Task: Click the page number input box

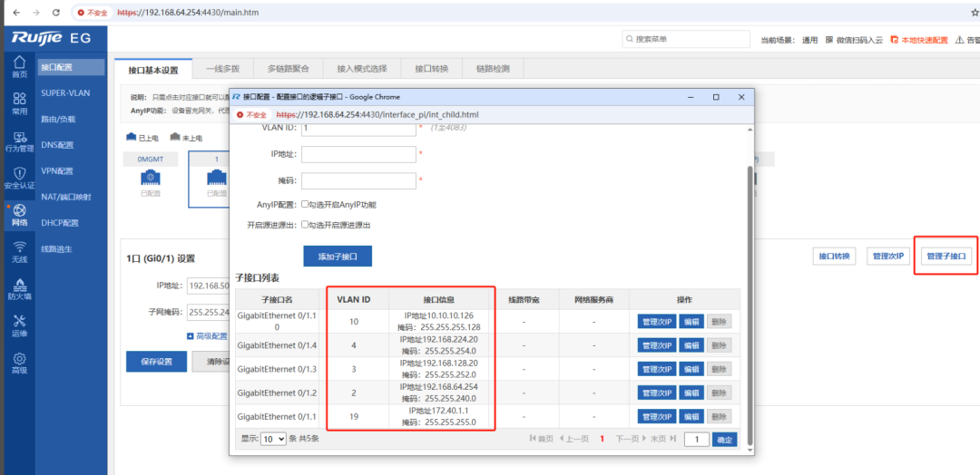Action: (x=697, y=440)
